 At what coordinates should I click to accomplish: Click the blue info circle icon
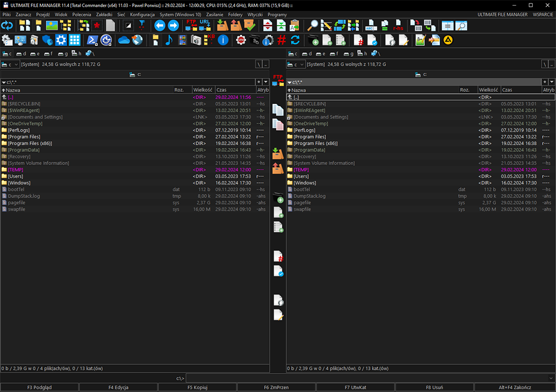point(223,40)
